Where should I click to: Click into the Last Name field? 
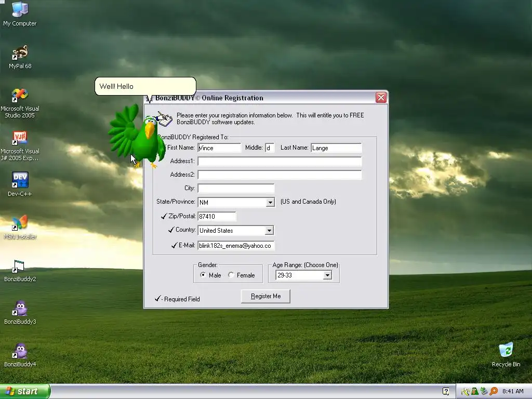(x=336, y=148)
